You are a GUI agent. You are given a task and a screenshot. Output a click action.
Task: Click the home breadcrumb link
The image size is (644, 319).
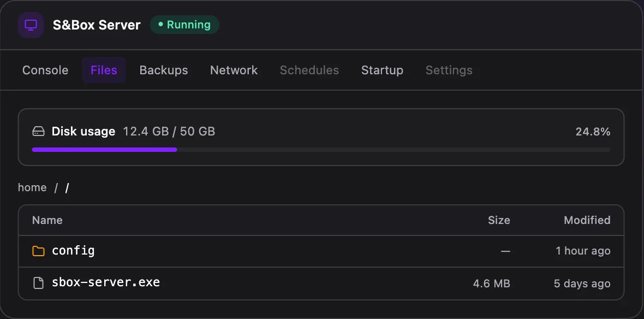[x=32, y=187]
